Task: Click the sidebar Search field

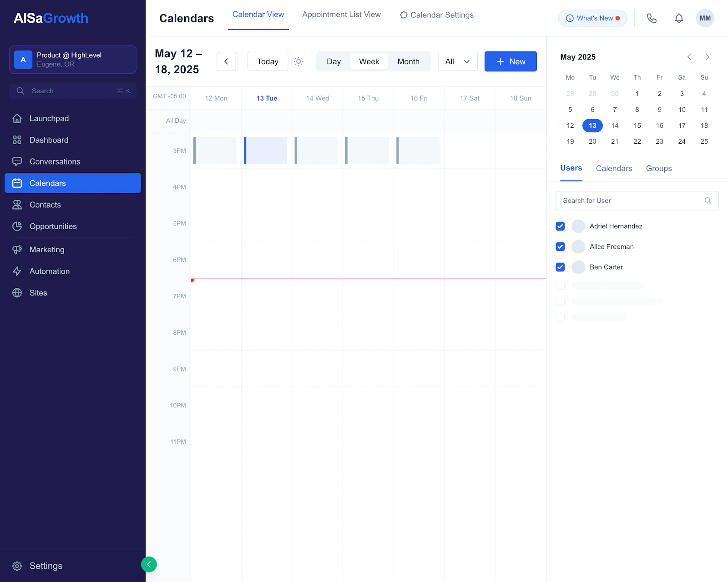Action: [x=73, y=91]
